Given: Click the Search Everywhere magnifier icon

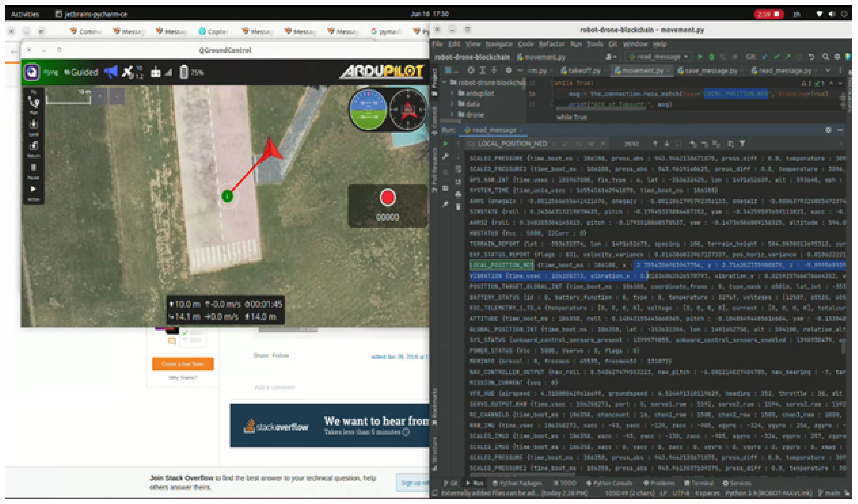Looking at the screenshot, I should 825,57.
